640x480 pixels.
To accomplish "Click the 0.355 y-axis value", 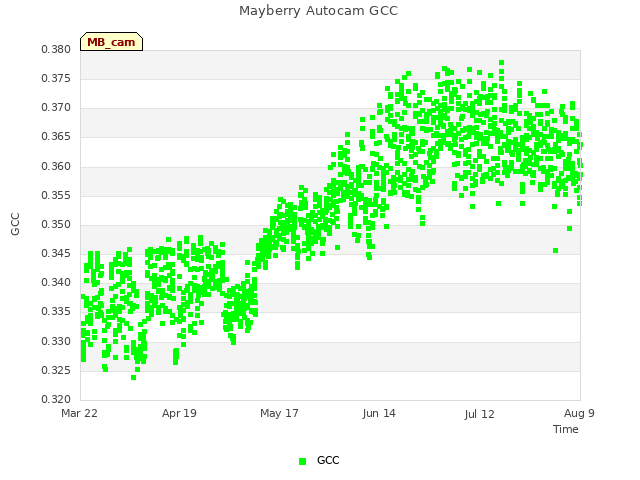I will coord(56,195).
